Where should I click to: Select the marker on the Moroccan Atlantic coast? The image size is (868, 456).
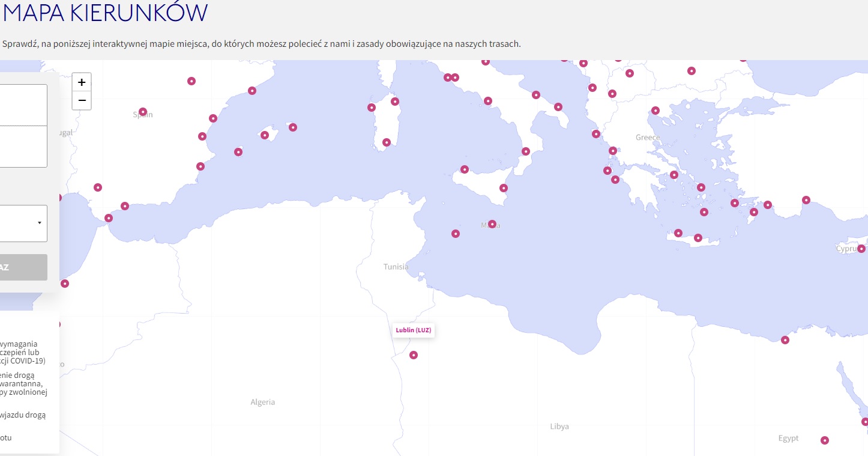(x=65, y=284)
